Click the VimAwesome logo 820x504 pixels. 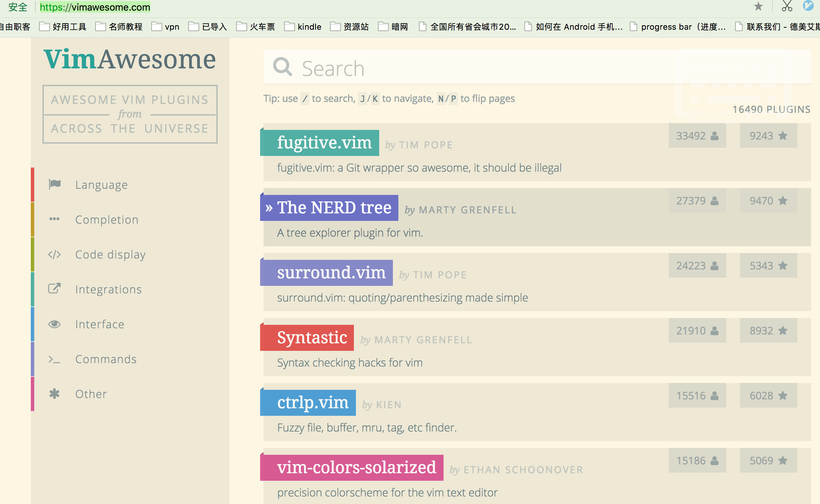[130, 59]
